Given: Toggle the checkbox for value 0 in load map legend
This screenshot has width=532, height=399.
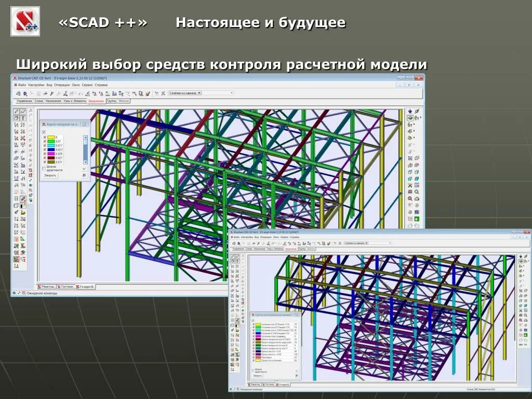Looking at the screenshot, I should coord(45,137).
